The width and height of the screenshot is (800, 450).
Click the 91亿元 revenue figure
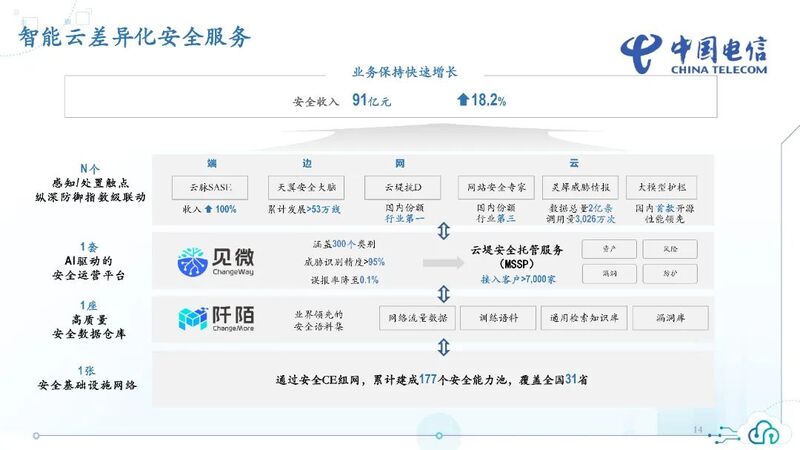click(x=371, y=100)
